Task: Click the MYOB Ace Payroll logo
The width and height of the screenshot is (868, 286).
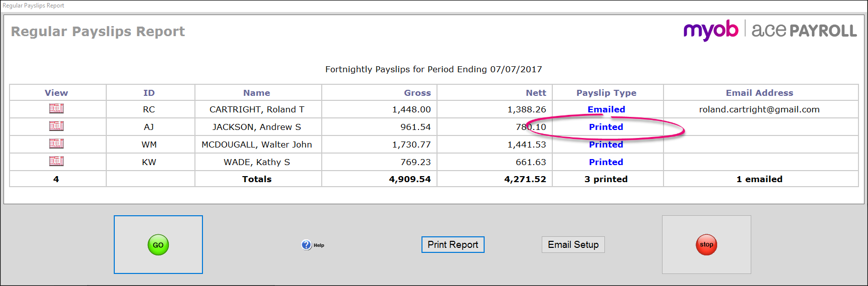Action: (770, 30)
